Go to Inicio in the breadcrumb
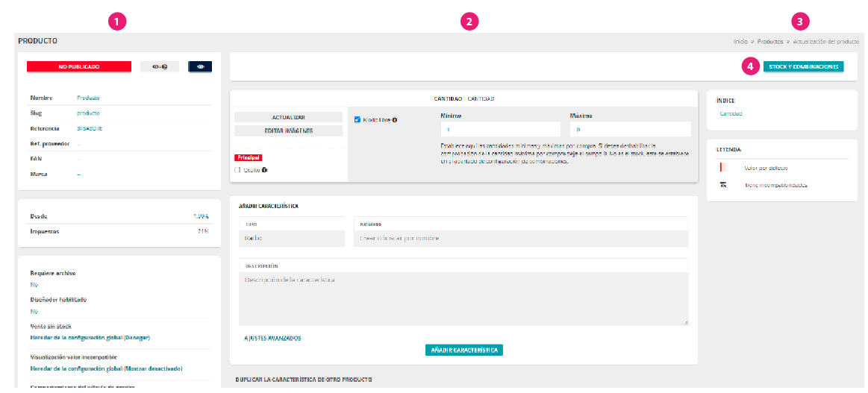Image resolution: width=868 pixels, height=393 pixels. click(740, 42)
